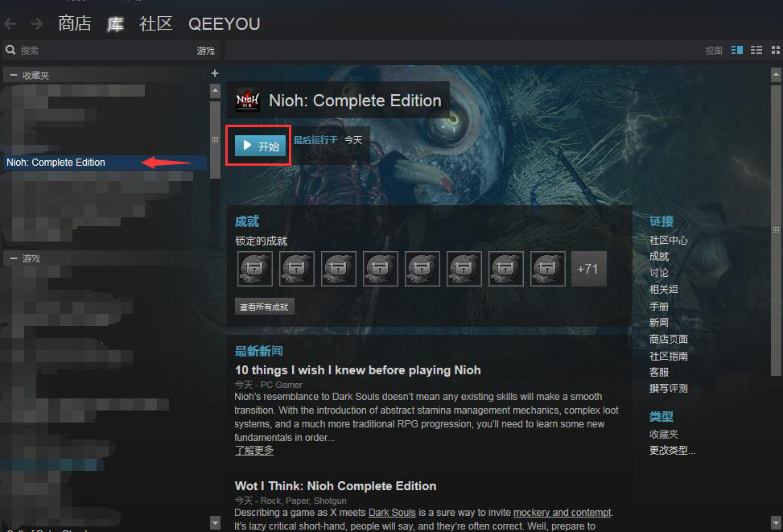Image resolution: width=783 pixels, height=532 pixels.
Task: Open the 最新新闻 latest news heading
Action: point(258,351)
